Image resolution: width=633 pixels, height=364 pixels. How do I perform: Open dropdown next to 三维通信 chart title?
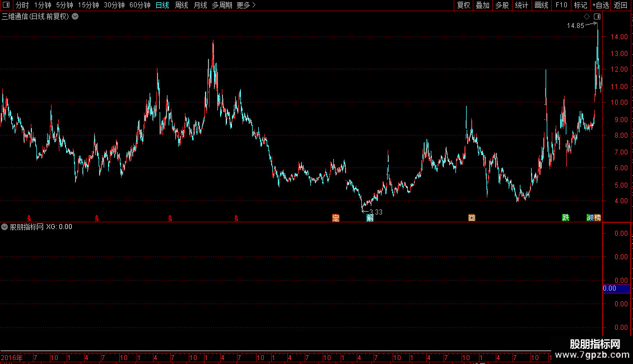pos(75,17)
